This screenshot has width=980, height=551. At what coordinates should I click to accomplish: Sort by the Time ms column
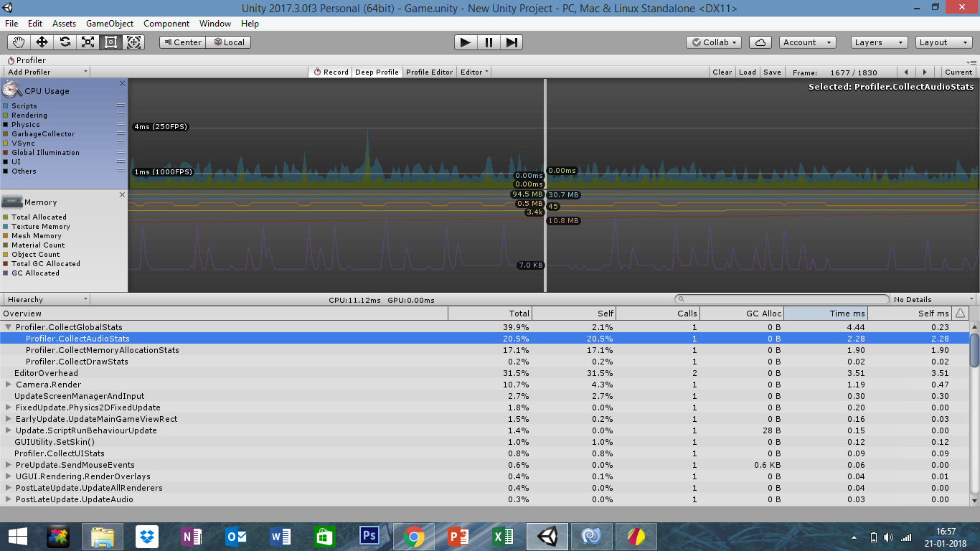[x=826, y=313]
